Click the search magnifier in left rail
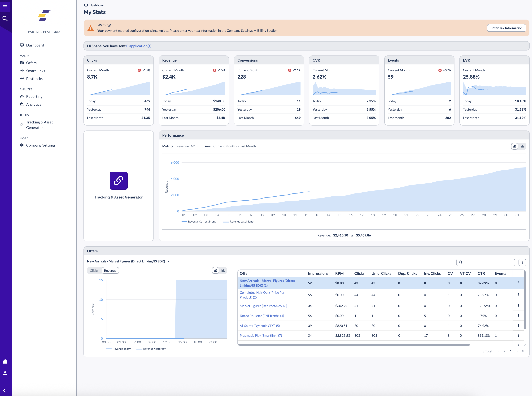The height and width of the screenshot is (396, 532). click(x=5, y=18)
